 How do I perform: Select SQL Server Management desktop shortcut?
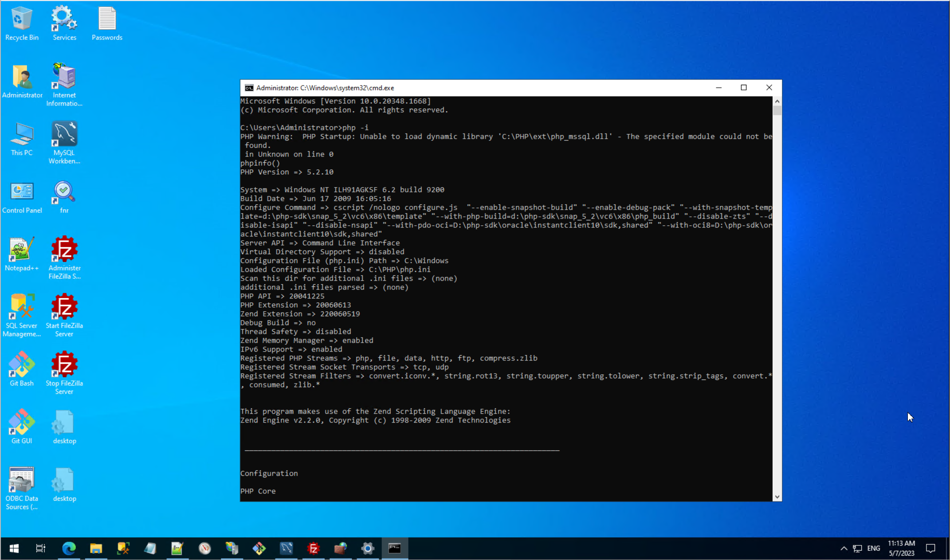(21, 315)
